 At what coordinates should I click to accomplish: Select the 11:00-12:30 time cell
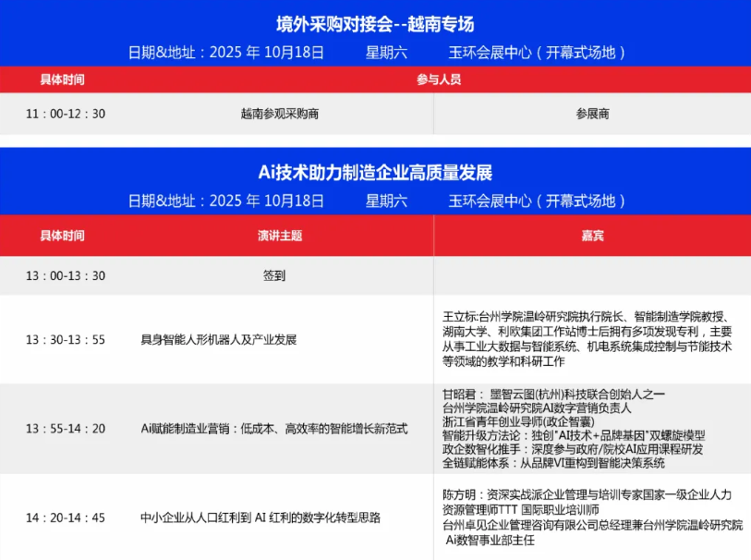coord(66,114)
